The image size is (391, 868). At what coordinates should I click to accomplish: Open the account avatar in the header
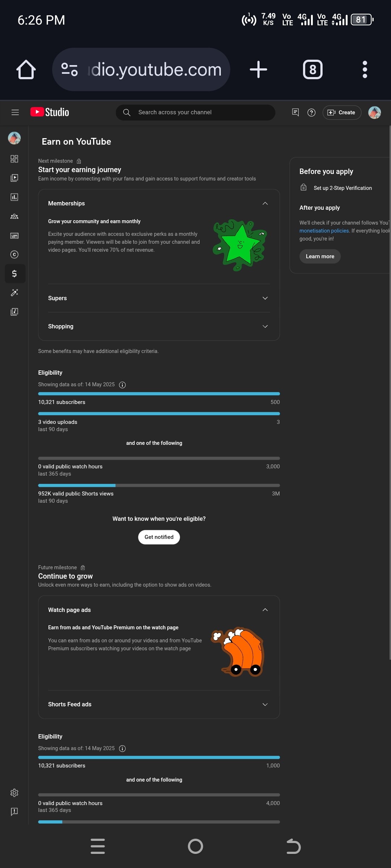(x=375, y=112)
